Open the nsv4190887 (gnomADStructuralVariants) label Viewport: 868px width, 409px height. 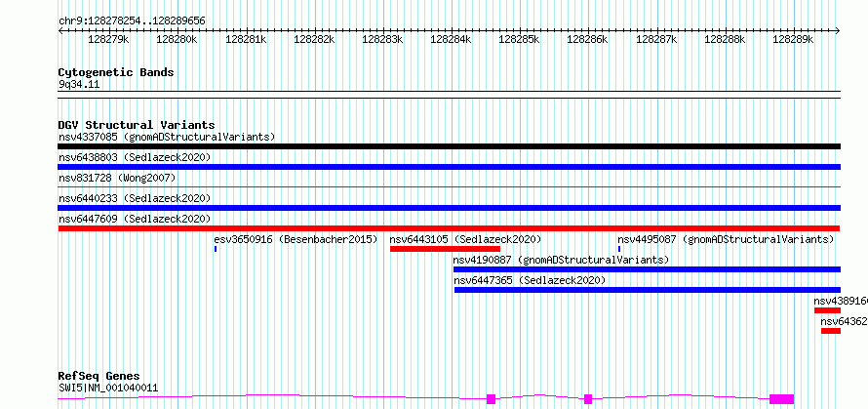(562, 260)
